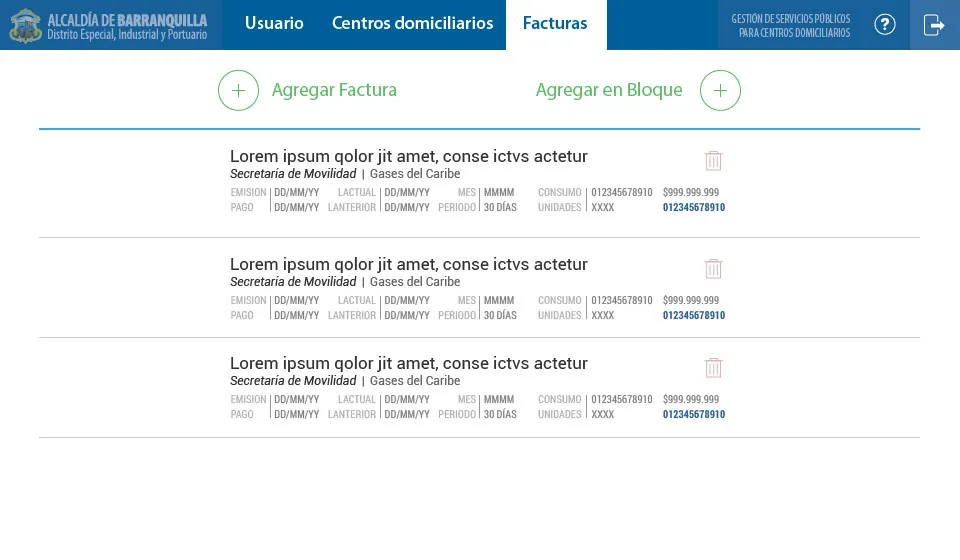Image resolution: width=960 pixels, height=560 pixels.
Task: Click the second invoice Lorem ipsum title
Action: [409, 264]
